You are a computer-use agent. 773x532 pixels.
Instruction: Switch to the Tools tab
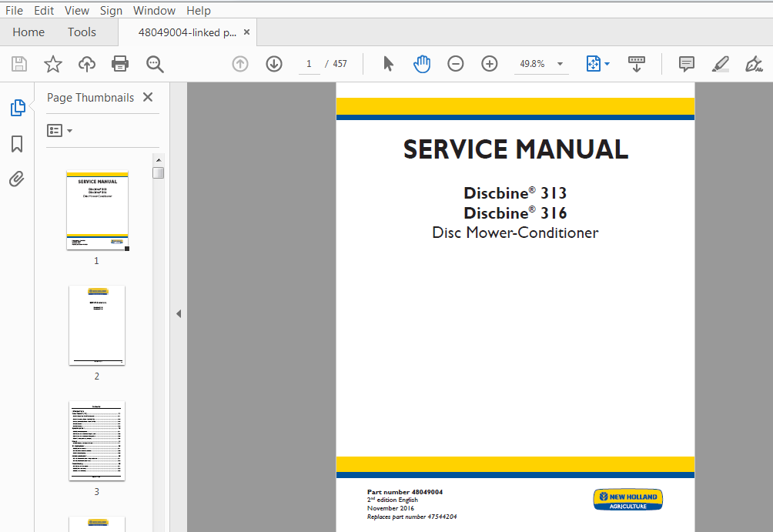[82, 32]
